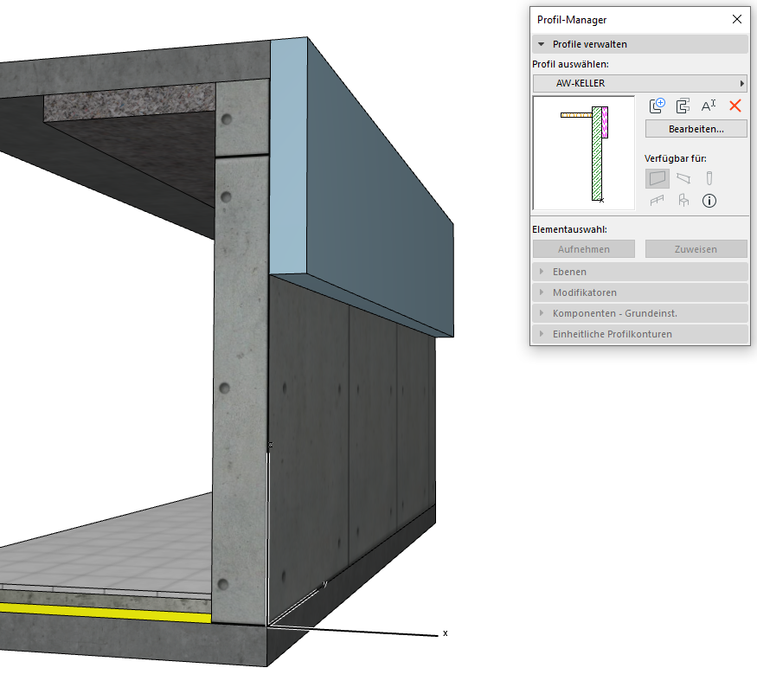This screenshot has width=757, height=700.
Task: Click the railing availability icon
Action: click(x=658, y=201)
